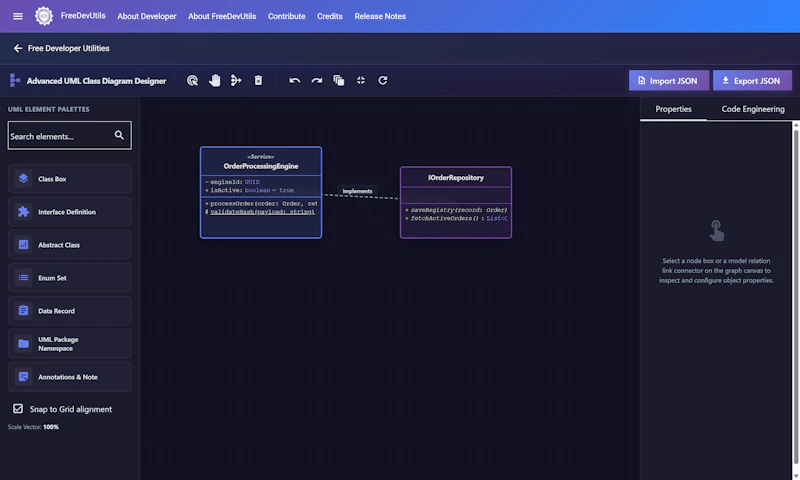Add a Class Box element
Image resolution: width=800 pixels, height=480 pixels.
69,179
